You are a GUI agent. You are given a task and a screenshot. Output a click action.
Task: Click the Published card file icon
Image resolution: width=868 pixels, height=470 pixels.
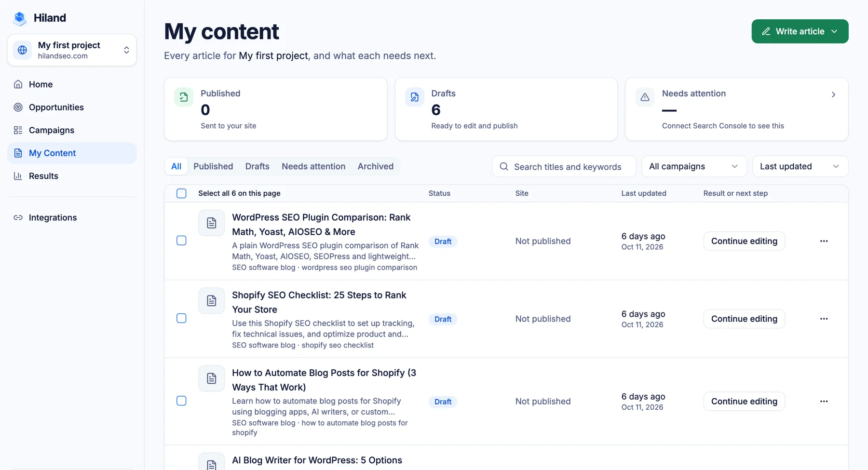pyautogui.click(x=184, y=97)
